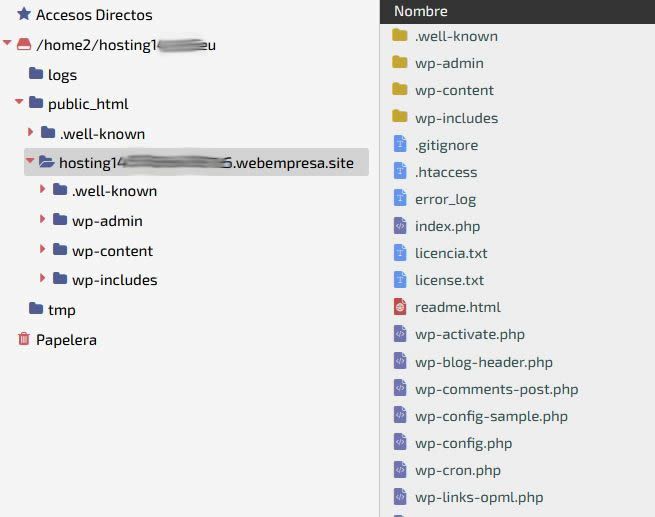Collapse the /home2 root node arrow
655x517 pixels.
click(7, 43)
